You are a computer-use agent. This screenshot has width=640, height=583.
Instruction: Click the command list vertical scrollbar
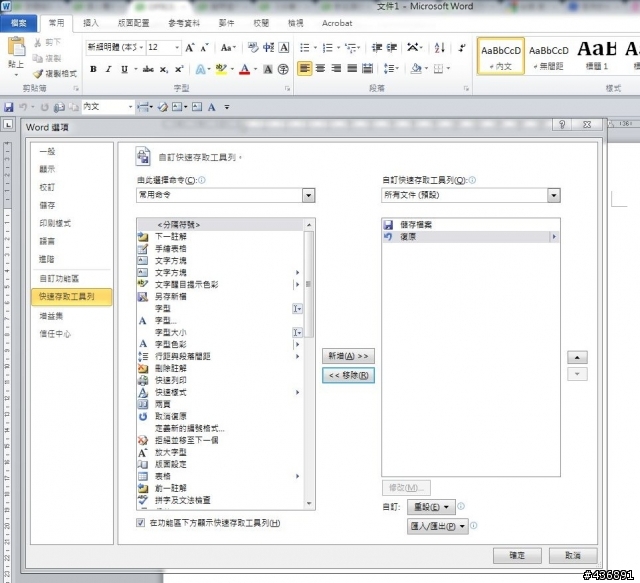[x=309, y=284]
